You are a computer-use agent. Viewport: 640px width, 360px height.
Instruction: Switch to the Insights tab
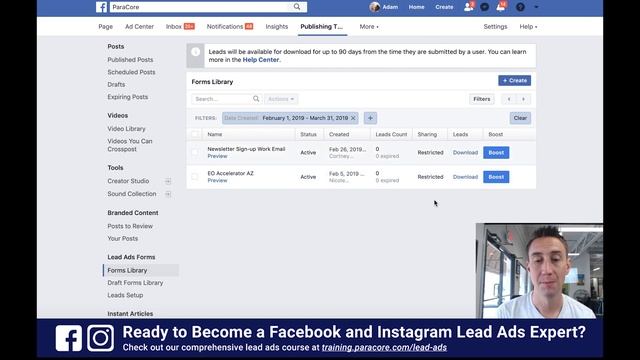coord(277,27)
